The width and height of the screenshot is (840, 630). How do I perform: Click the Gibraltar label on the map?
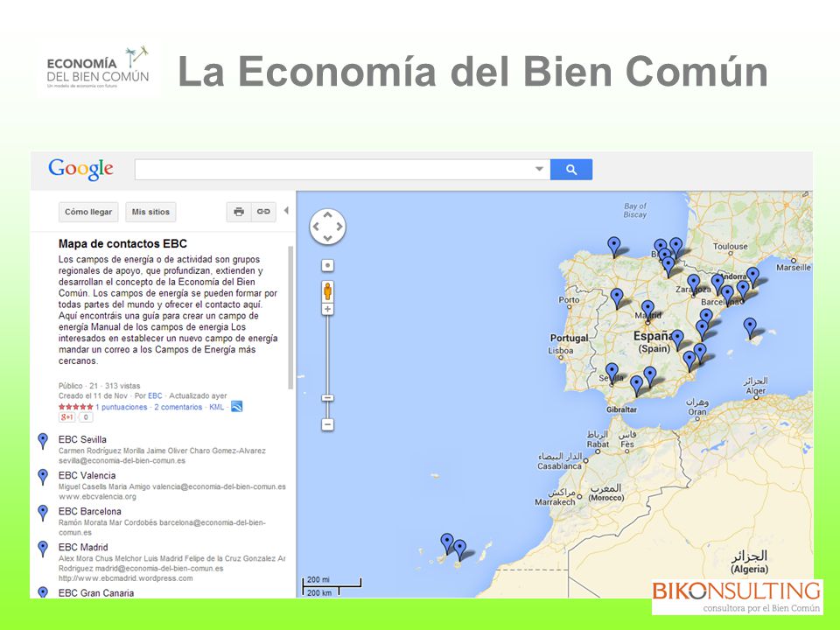621,409
